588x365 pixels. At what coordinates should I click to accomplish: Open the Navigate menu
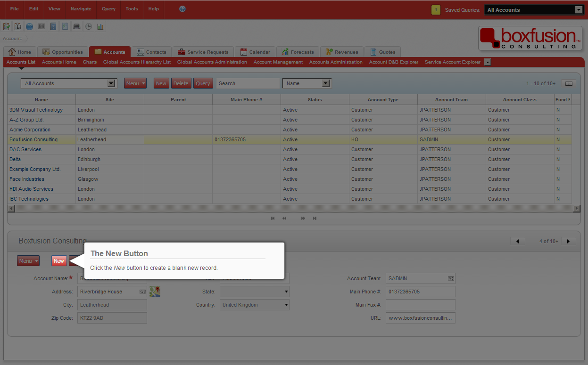[x=81, y=9]
